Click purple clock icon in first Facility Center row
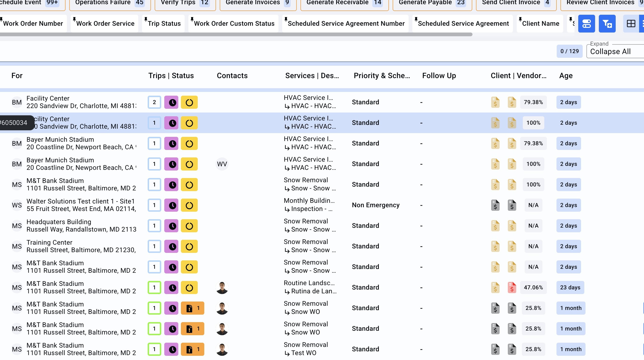Image resolution: width=644 pixels, height=360 pixels. tap(171, 102)
